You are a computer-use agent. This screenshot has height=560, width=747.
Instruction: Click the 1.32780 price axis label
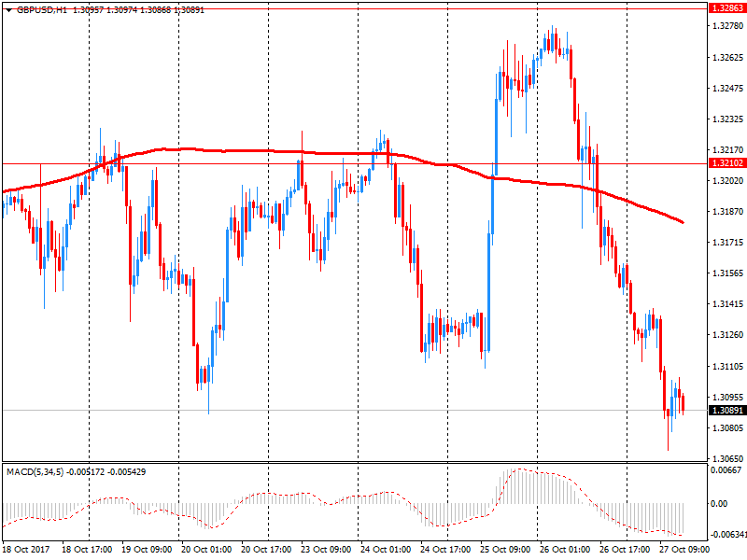(728, 26)
